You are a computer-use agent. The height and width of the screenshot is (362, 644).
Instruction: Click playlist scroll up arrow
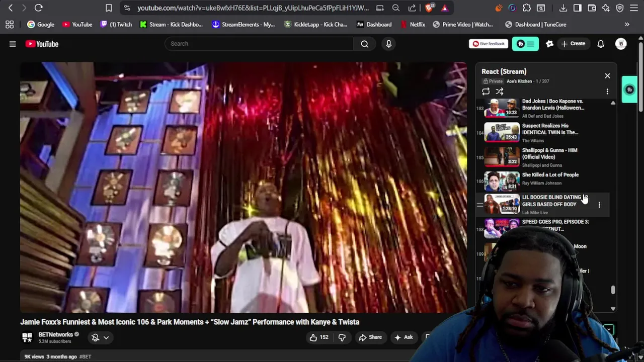click(x=613, y=103)
